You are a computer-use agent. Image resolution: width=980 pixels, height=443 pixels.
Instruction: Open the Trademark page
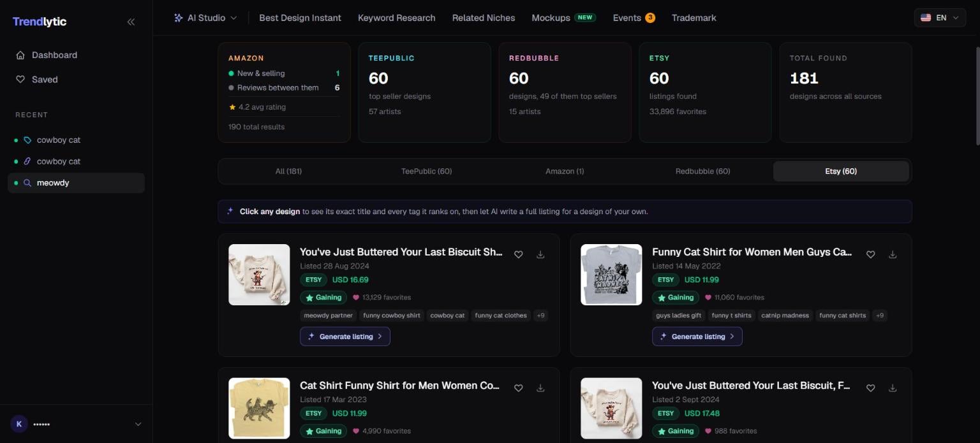click(694, 18)
